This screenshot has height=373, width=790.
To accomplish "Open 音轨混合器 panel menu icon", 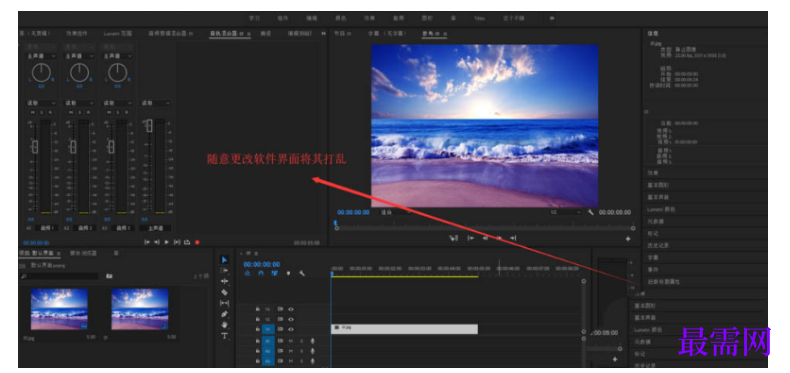I will pyautogui.click(x=248, y=34).
